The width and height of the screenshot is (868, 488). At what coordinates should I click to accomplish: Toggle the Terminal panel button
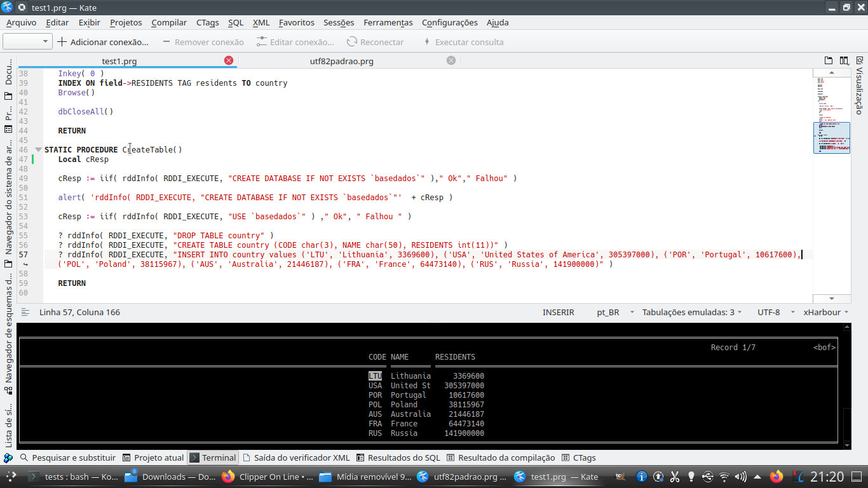click(x=213, y=457)
